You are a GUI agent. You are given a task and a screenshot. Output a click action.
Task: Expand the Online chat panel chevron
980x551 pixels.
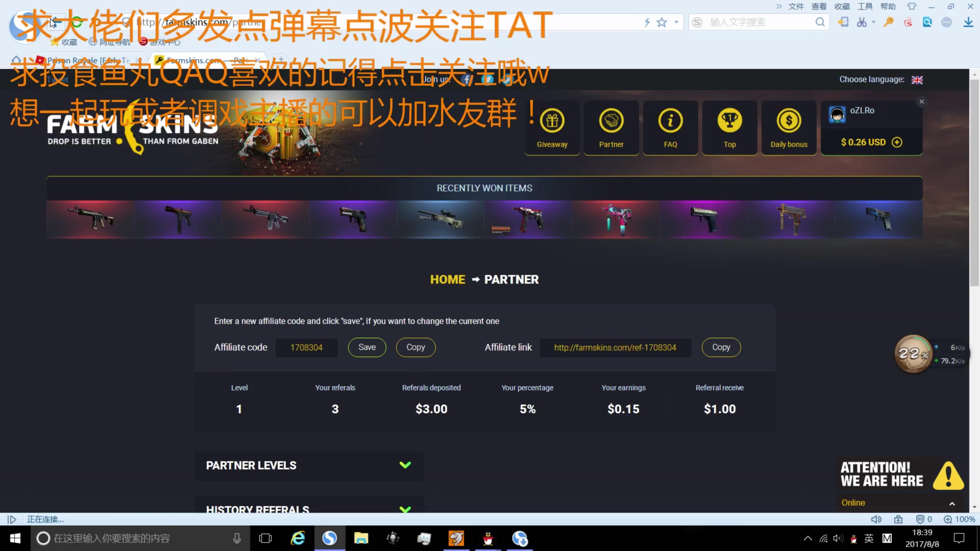pyautogui.click(x=952, y=504)
